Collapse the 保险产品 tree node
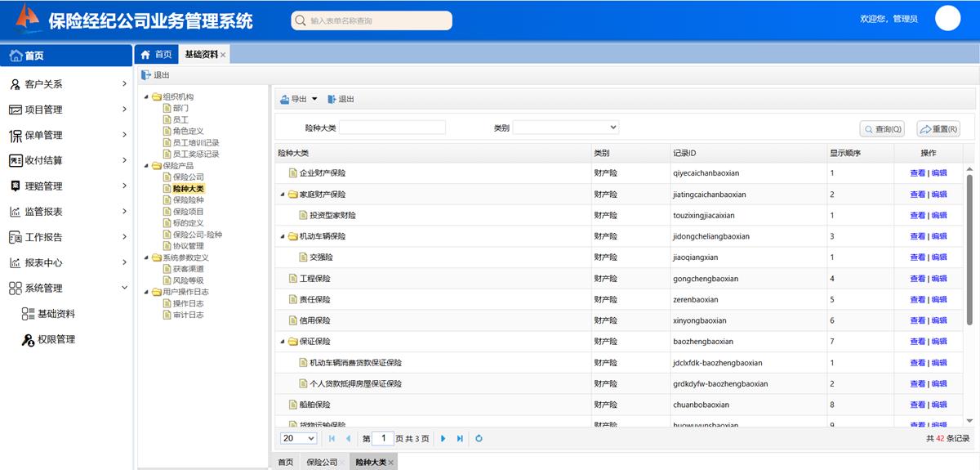 coord(146,166)
